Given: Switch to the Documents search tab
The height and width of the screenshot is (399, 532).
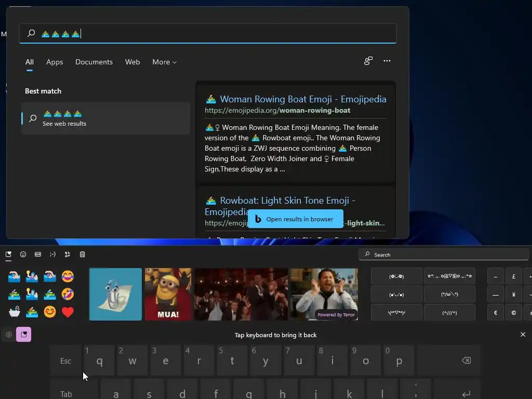Looking at the screenshot, I should [x=94, y=62].
